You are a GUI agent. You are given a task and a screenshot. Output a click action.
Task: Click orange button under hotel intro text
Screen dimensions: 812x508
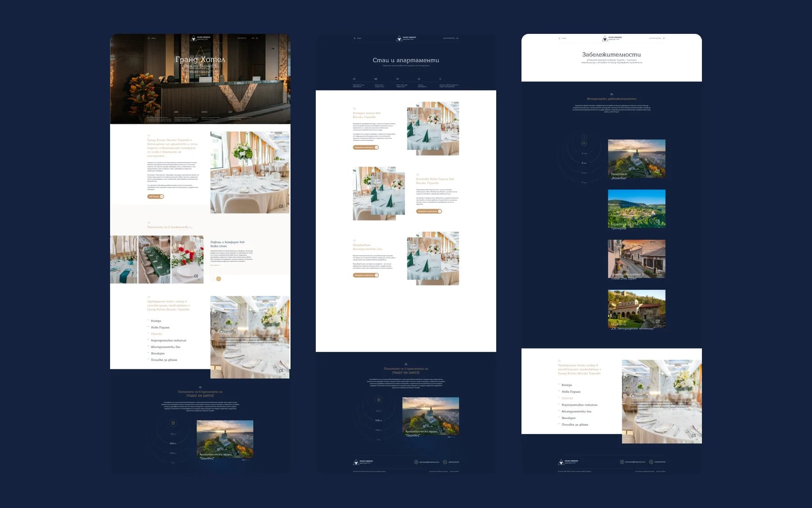156,196
